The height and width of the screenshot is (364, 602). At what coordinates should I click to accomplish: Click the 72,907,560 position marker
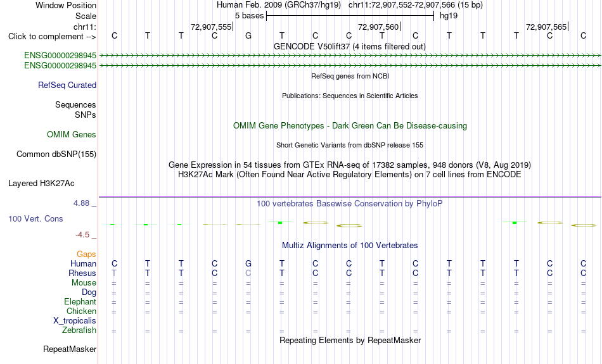[379, 27]
